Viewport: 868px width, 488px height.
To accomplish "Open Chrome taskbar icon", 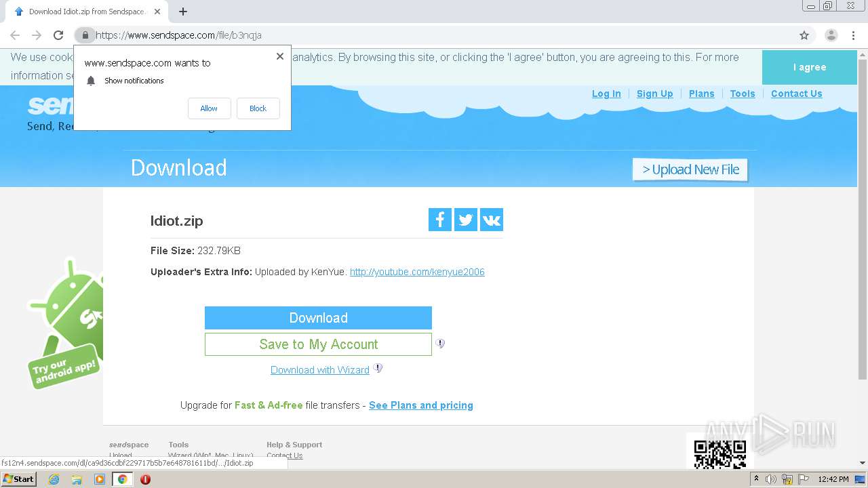I will pos(123,479).
